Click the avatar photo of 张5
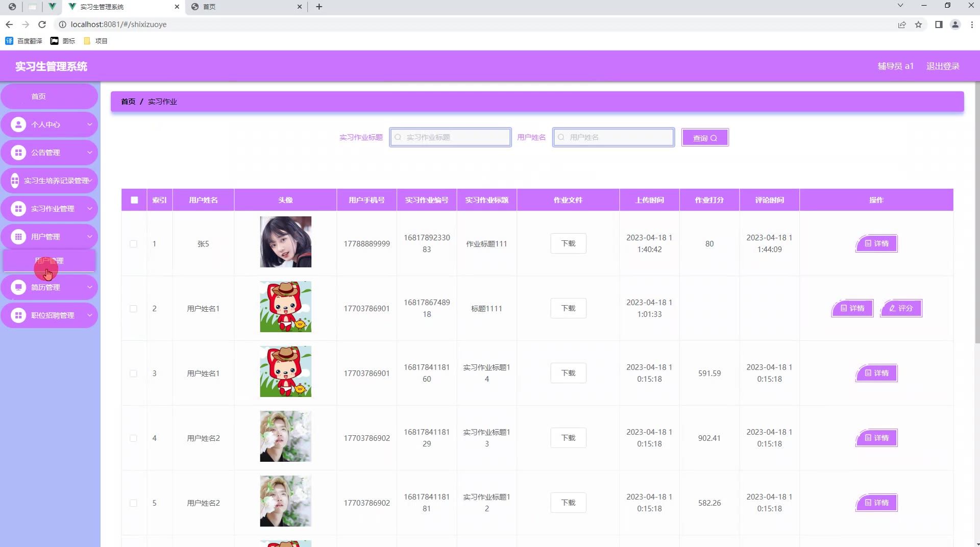The height and width of the screenshot is (547, 980). (285, 242)
